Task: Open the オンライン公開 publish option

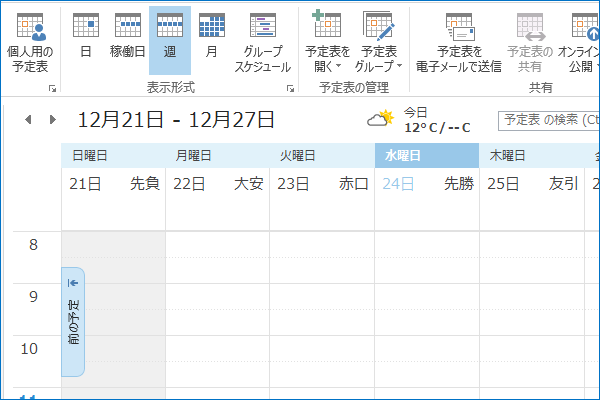Action: tap(579, 42)
